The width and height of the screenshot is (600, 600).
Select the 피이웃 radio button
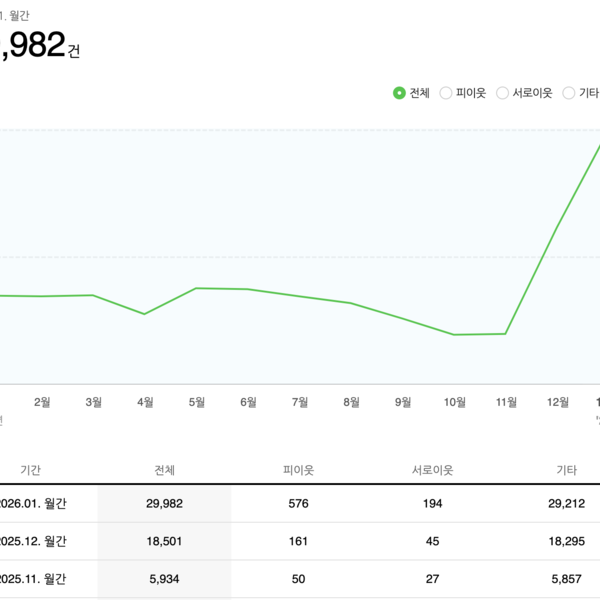pyautogui.click(x=446, y=93)
